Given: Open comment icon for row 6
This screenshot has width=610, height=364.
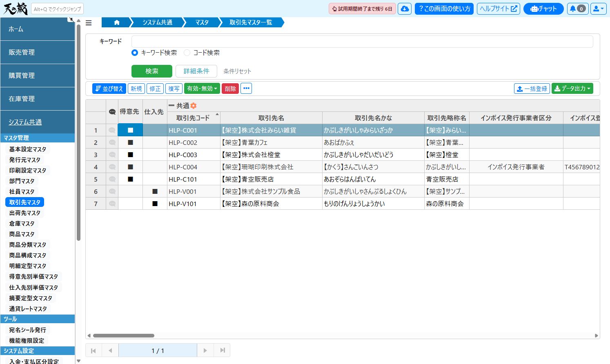Looking at the screenshot, I should point(112,191).
